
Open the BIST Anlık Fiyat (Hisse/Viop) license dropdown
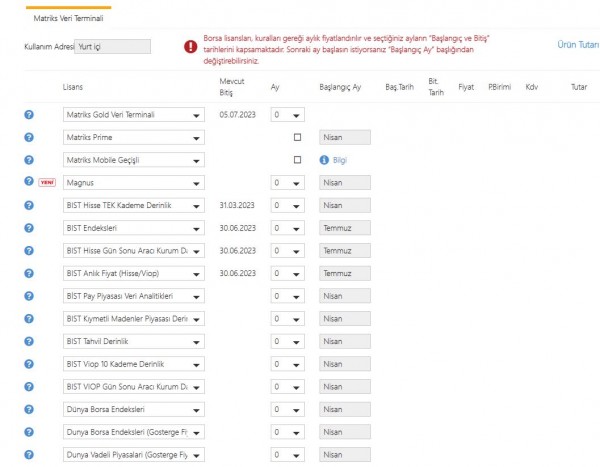[134, 273]
